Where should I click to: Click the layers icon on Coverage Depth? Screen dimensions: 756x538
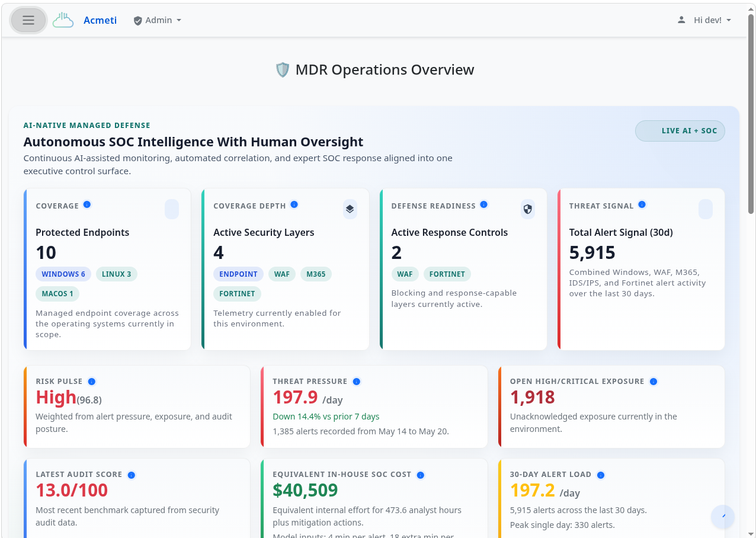350,209
